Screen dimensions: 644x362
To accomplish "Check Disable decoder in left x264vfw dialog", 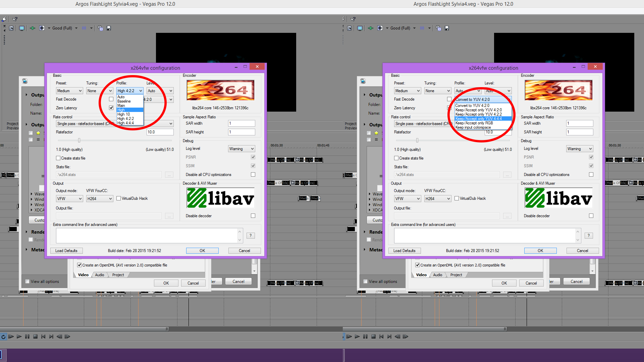I will click(x=253, y=216).
